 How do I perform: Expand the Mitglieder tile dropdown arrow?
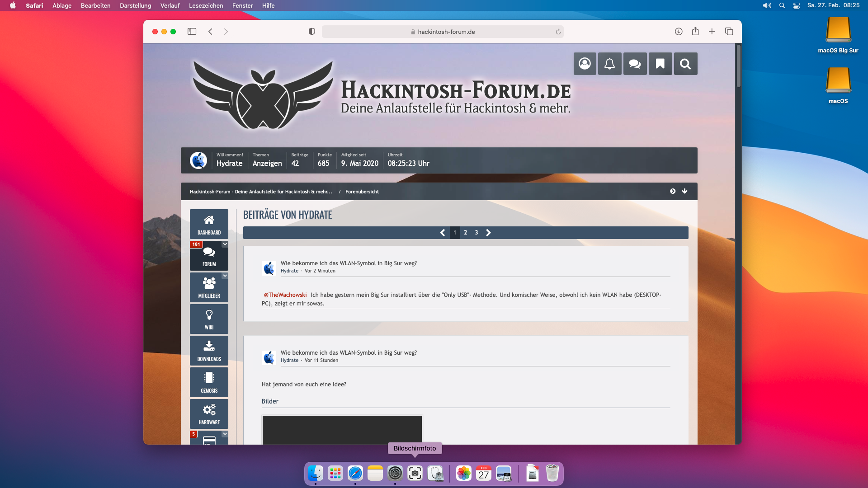pyautogui.click(x=225, y=276)
